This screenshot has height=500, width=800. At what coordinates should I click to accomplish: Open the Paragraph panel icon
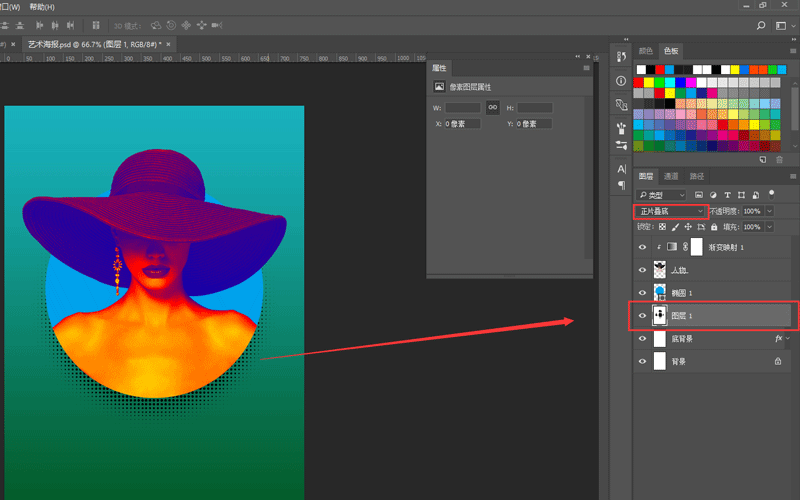pyautogui.click(x=621, y=185)
